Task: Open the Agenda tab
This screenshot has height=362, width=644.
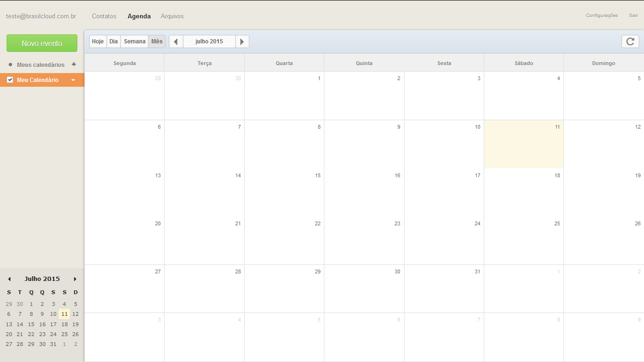Action: 139,16
